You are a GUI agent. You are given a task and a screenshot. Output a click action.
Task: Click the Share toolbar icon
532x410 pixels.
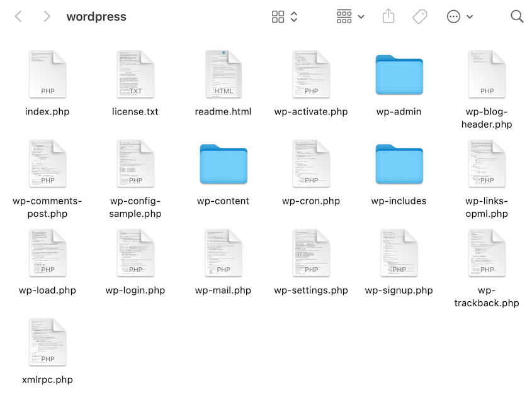(x=388, y=16)
